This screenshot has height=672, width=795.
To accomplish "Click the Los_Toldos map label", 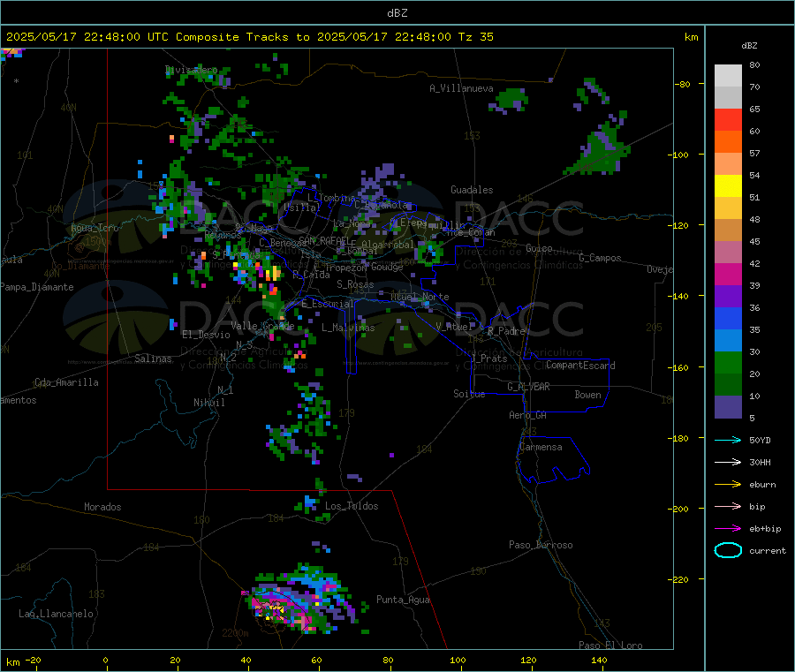I will 352,506.
